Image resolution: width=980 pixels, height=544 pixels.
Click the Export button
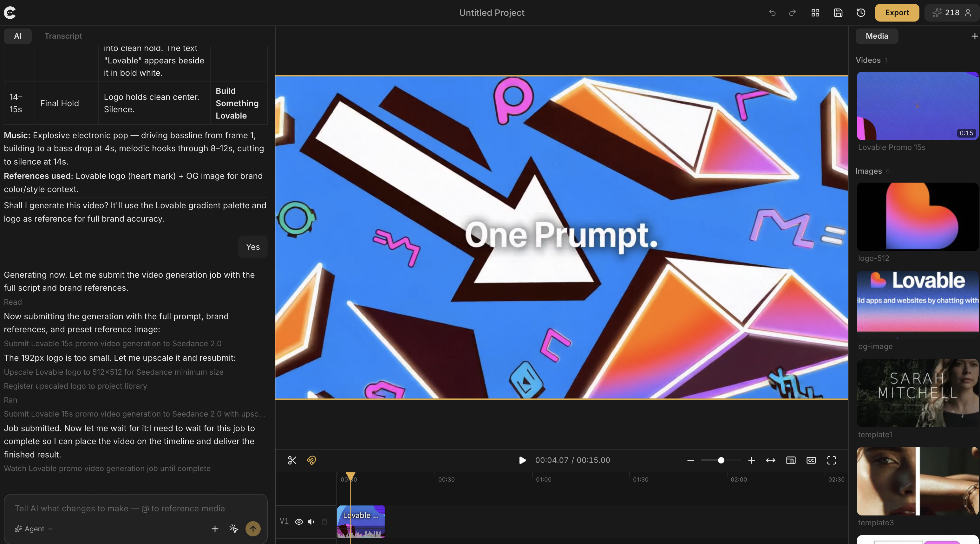click(x=897, y=13)
